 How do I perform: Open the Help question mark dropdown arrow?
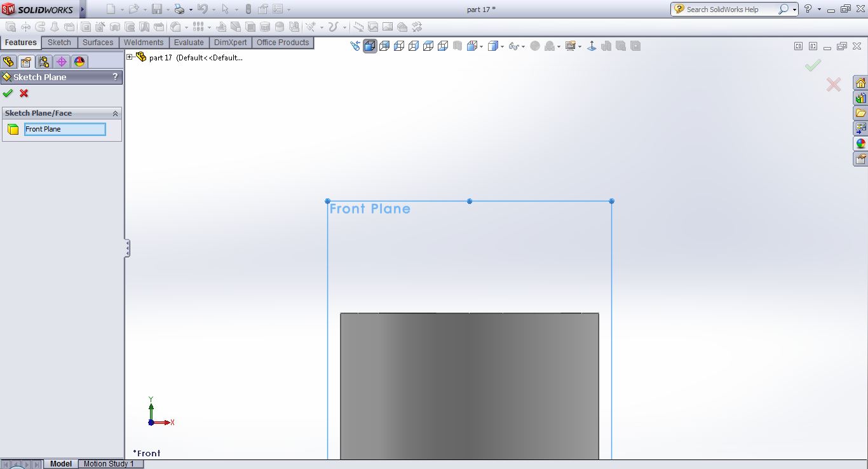coord(819,10)
